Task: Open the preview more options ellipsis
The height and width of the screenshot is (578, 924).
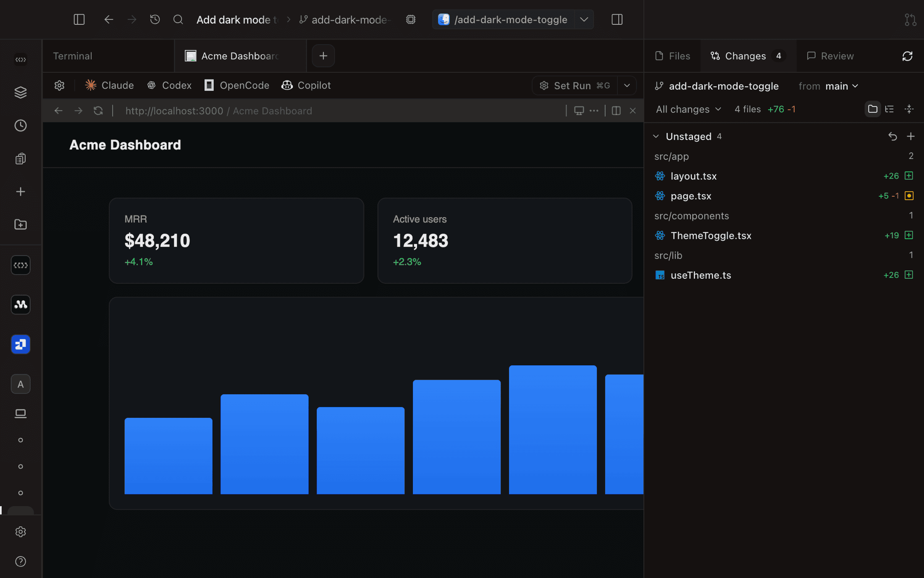Action: [594, 111]
